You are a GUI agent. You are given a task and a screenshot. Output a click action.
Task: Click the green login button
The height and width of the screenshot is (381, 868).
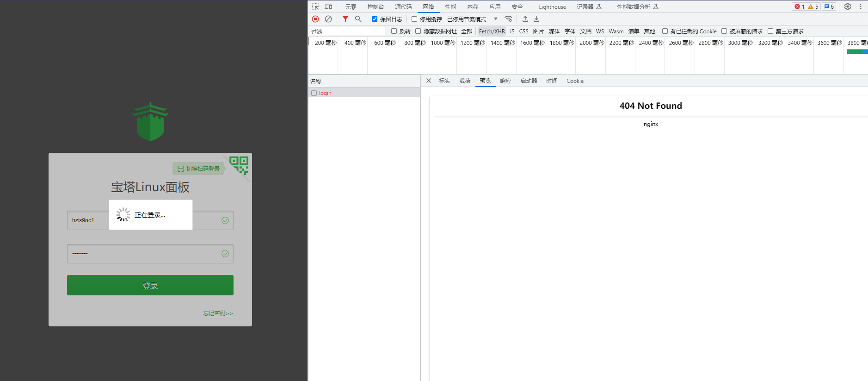pyautogui.click(x=150, y=285)
